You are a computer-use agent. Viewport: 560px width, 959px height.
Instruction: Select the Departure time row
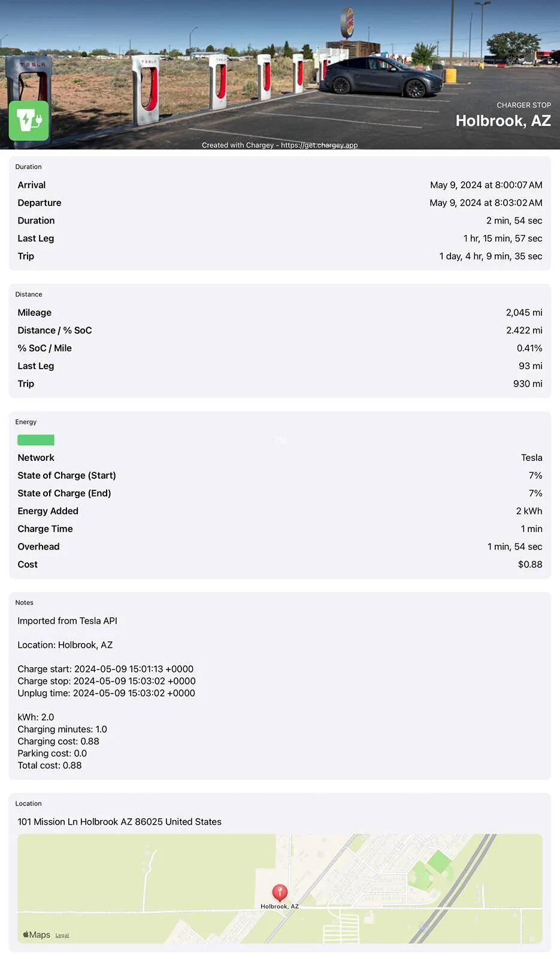(x=280, y=203)
